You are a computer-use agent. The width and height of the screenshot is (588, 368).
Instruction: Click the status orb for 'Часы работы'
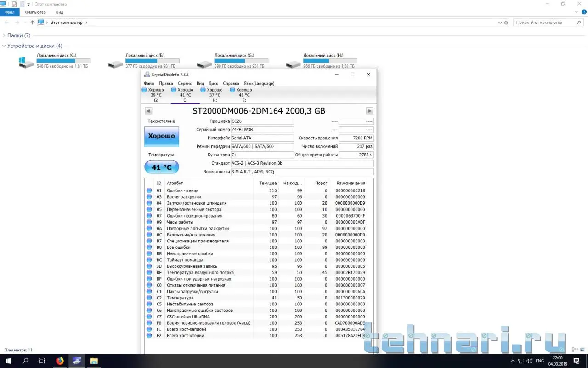point(149,222)
